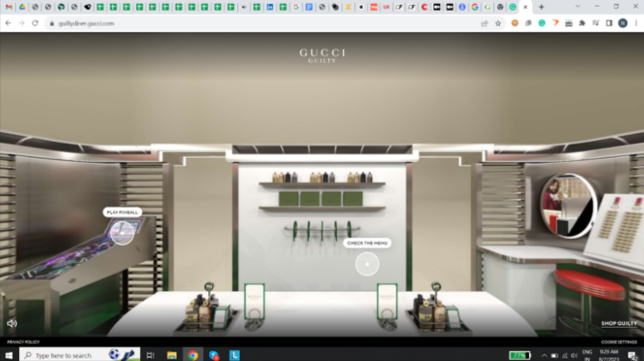Show hidden system tray icons
Image resolution: width=644 pixels, height=361 pixels.
[x=545, y=355]
